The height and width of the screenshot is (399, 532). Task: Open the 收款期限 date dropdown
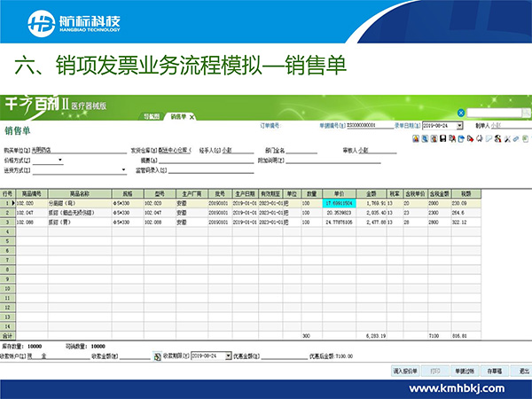coord(229,356)
